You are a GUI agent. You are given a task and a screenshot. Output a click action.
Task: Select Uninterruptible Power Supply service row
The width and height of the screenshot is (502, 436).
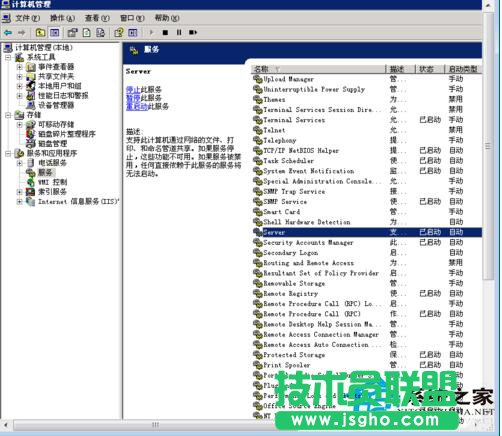pos(367,89)
